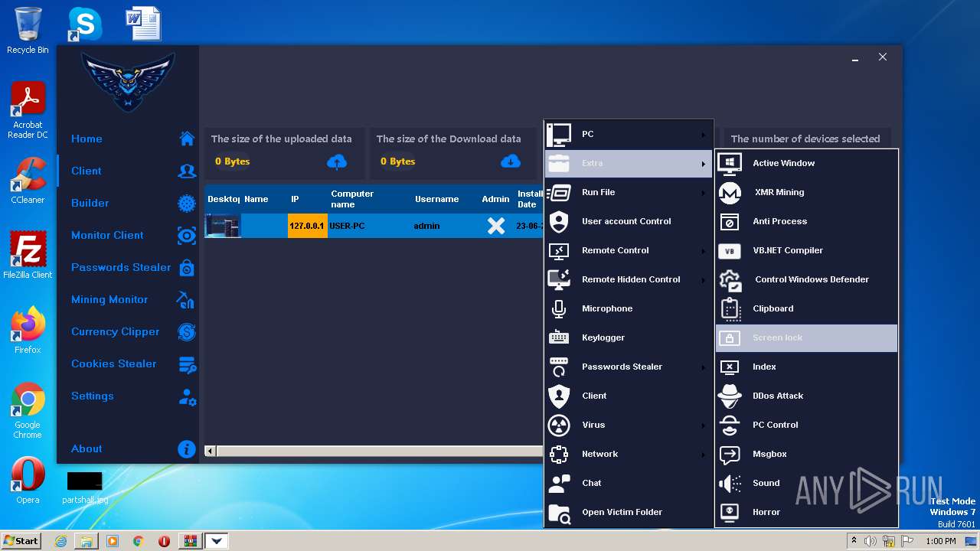Expand the Remote Hidden Control submenu arrow

(x=703, y=280)
